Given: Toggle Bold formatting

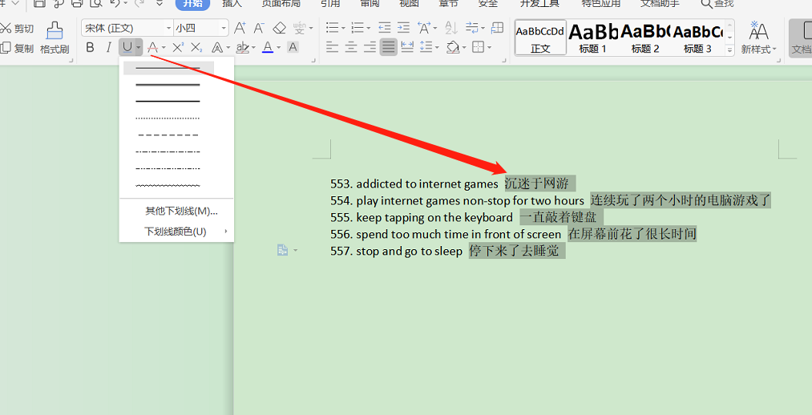Looking at the screenshot, I should tap(90, 48).
